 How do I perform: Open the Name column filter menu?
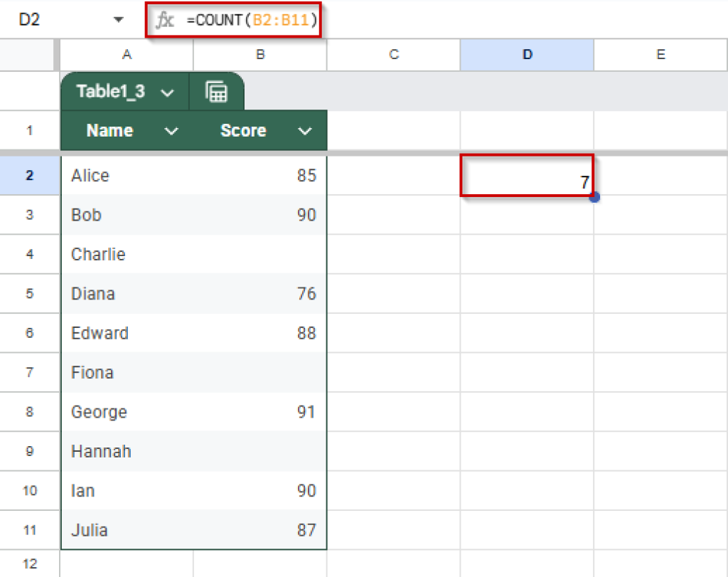click(x=170, y=130)
